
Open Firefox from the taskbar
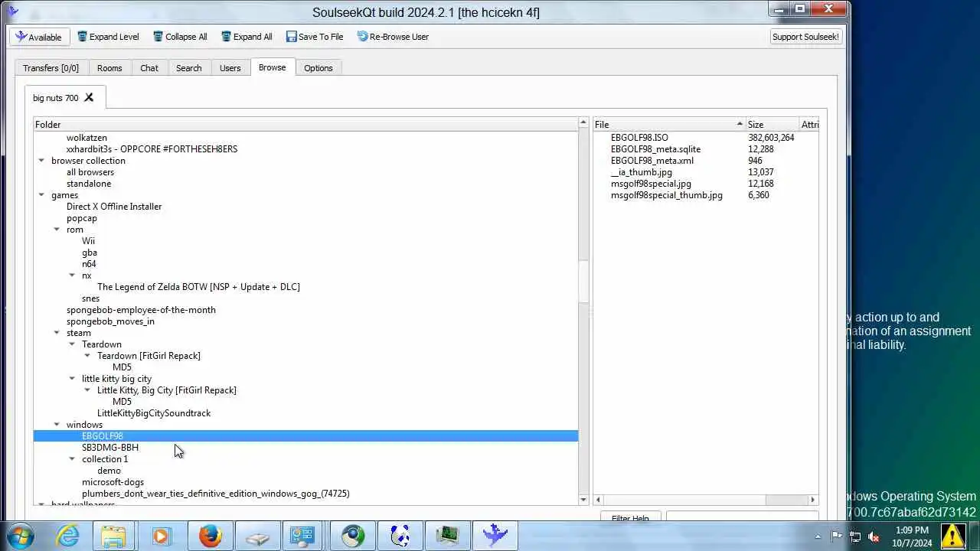click(210, 536)
